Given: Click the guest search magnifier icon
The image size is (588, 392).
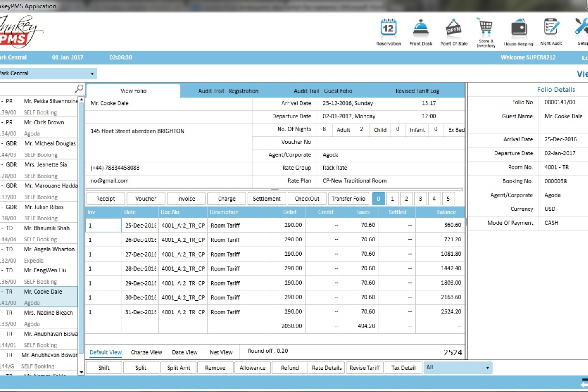Looking at the screenshot, I should [x=79, y=88].
